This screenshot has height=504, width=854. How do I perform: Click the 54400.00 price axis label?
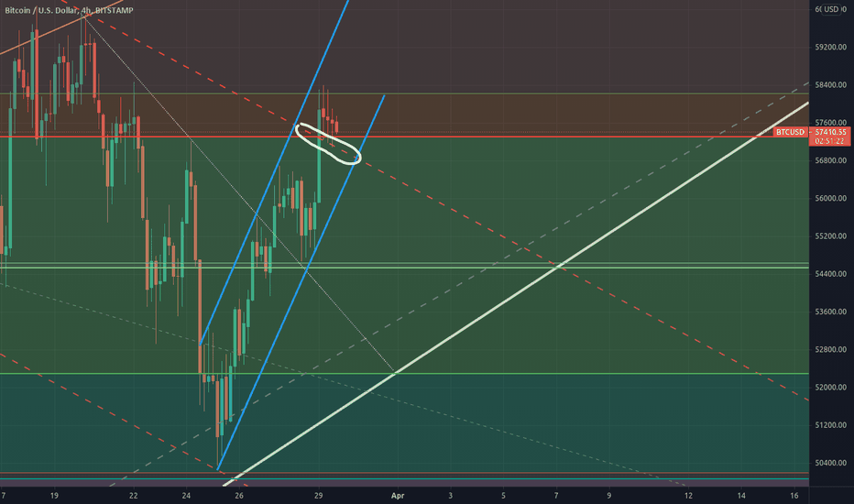[830, 274]
